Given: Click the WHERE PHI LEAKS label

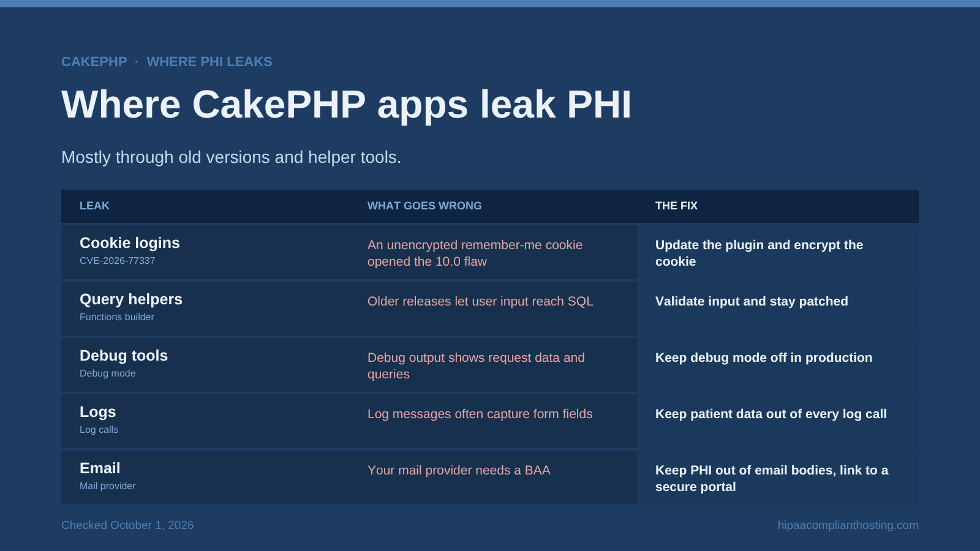Looking at the screenshot, I should pos(209,62).
